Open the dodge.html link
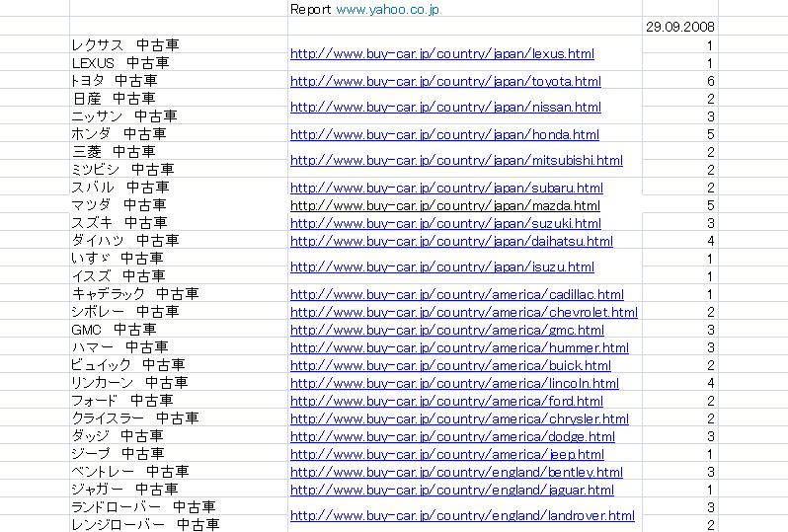This screenshot has height=532, width=788. (453, 436)
